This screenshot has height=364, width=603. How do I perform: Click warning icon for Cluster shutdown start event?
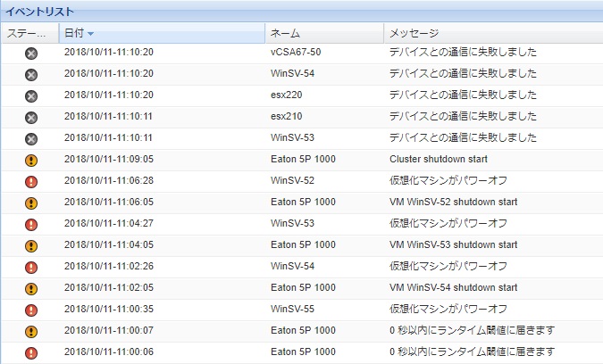point(31,161)
